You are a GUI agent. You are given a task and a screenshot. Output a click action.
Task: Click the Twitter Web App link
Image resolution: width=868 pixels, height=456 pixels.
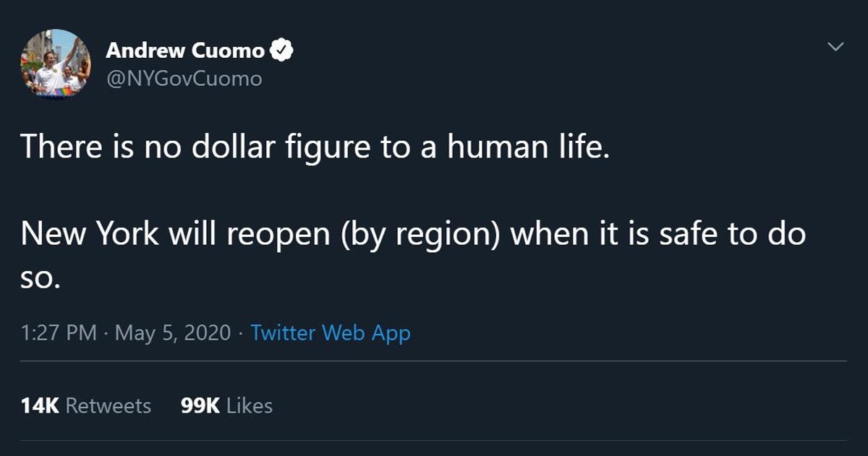pos(330,333)
